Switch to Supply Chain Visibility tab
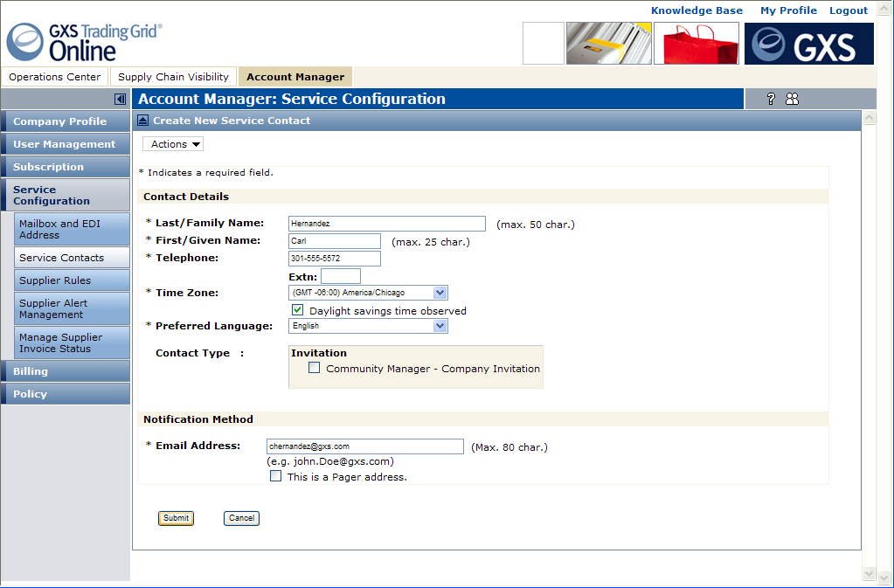Screen dimensions: 894x588 tap(173, 77)
